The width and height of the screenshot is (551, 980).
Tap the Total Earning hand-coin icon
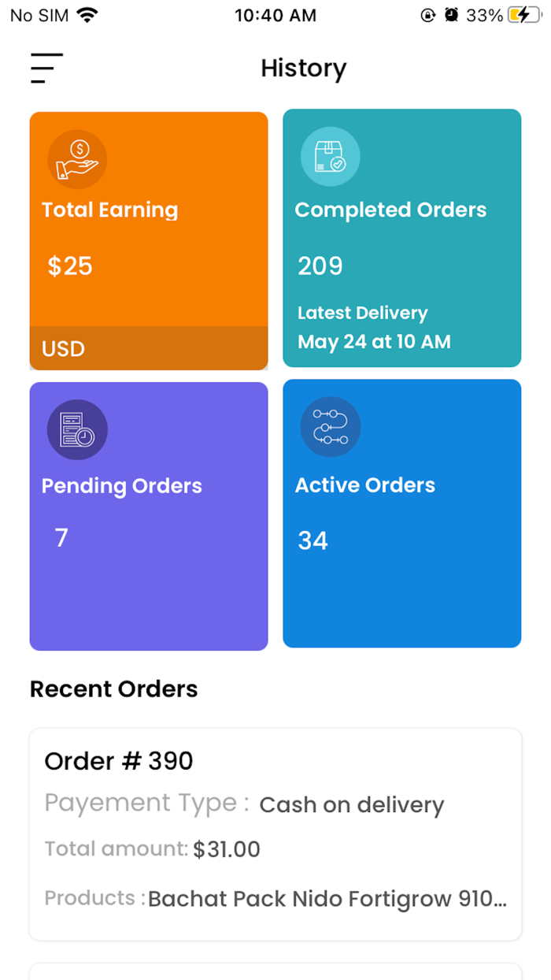77,158
